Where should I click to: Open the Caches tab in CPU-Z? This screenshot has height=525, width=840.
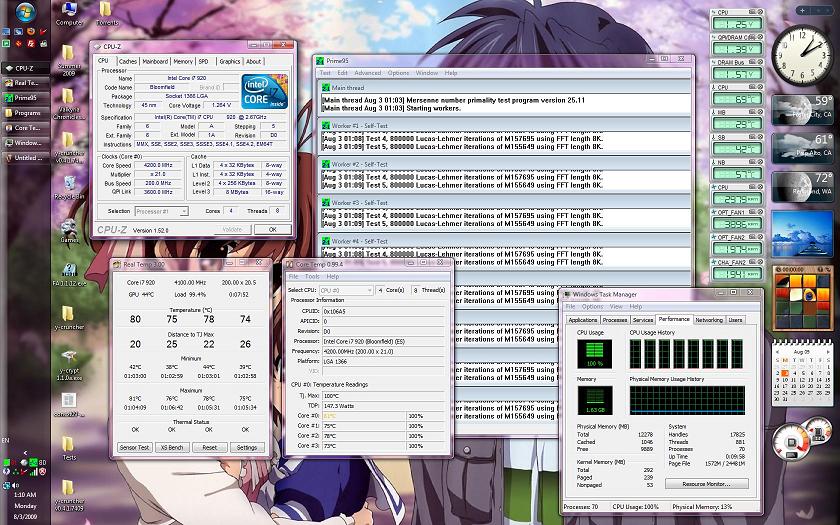click(x=128, y=62)
